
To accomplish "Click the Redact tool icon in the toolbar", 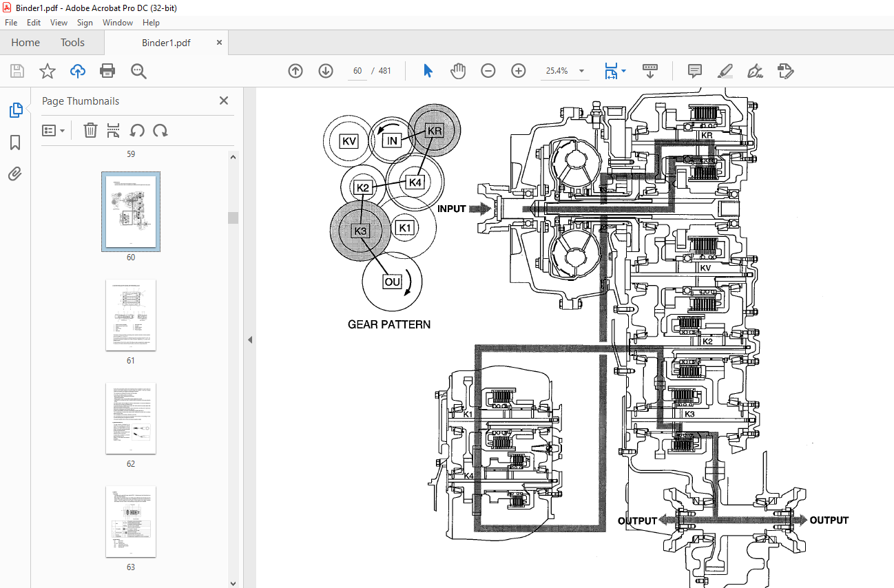I will click(785, 71).
